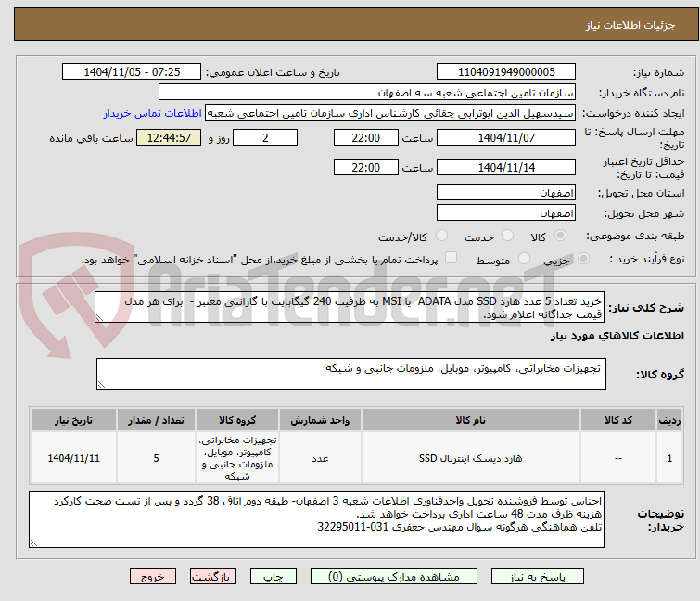Click the پاسخ به نیاز button

tap(537, 577)
